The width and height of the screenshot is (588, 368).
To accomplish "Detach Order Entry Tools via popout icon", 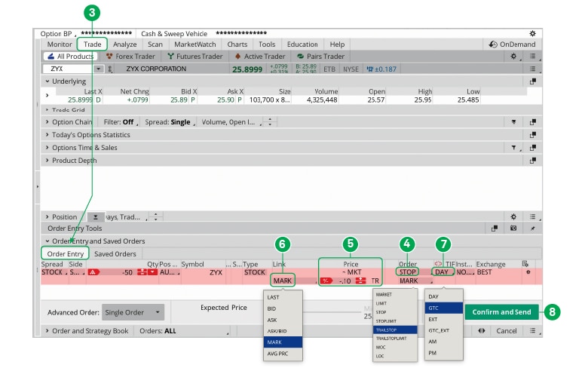I will (495, 228).
